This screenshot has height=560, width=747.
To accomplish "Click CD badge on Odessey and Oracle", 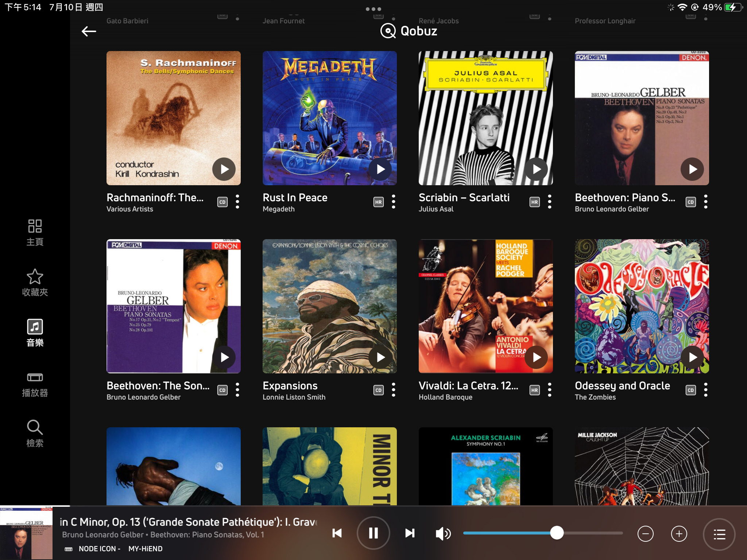I will click(691, 390).
